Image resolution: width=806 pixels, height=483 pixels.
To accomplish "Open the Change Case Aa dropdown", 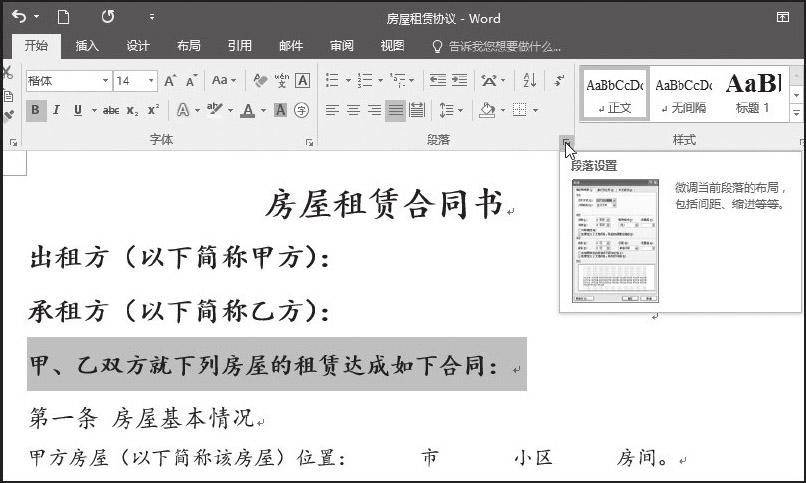I will click(224, 80).
